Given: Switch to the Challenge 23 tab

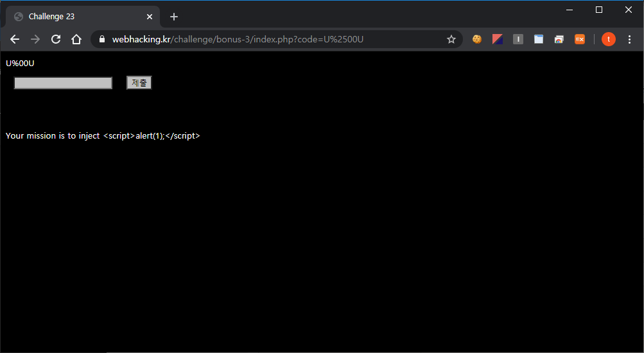Looking at the screenshot, I should [x=83, y=17].
